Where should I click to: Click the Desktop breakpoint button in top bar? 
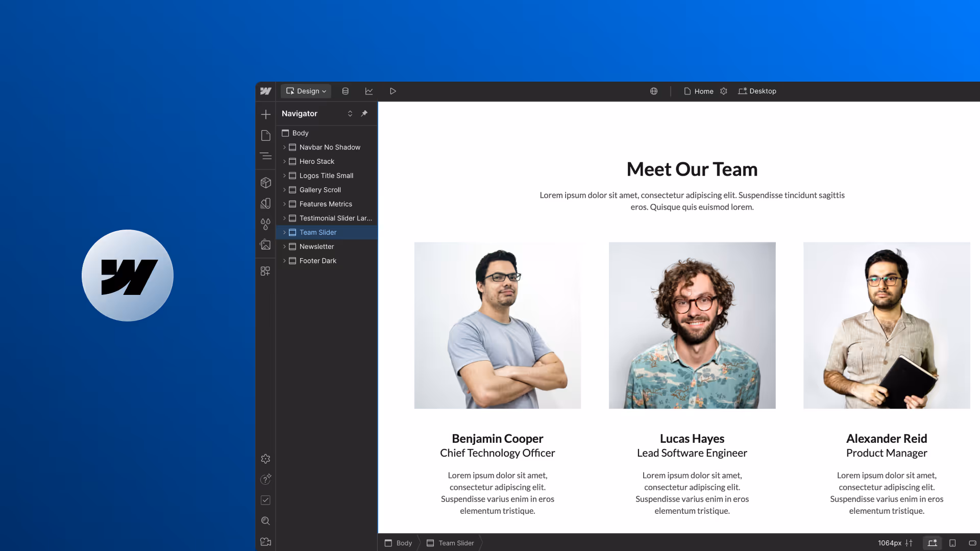click(x=757, y=91)
